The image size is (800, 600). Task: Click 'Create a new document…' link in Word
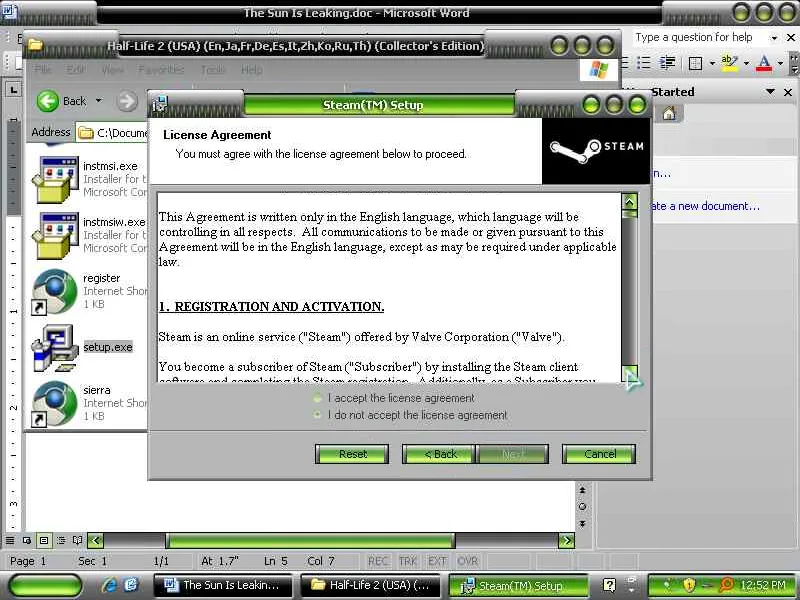coord(705,206)
